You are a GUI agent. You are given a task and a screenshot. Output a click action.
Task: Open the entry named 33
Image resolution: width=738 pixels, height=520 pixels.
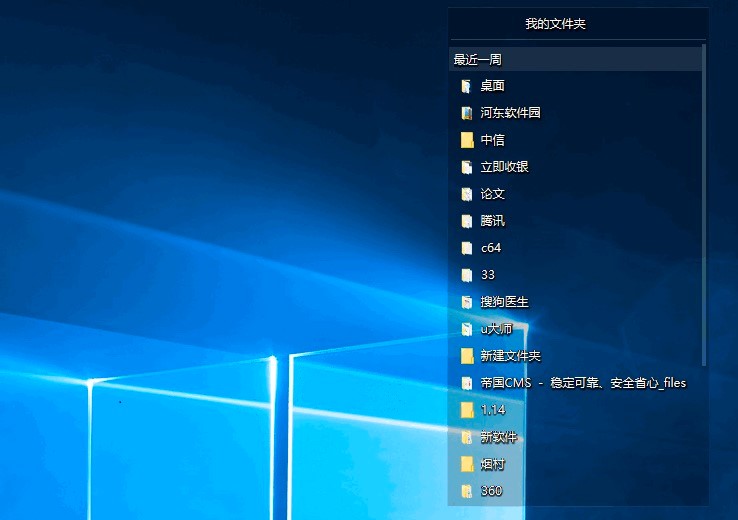click(x=488, y=275)
